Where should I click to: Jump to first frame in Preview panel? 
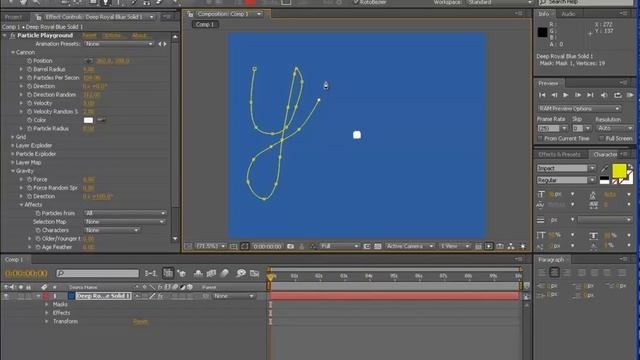coord(542,95)
